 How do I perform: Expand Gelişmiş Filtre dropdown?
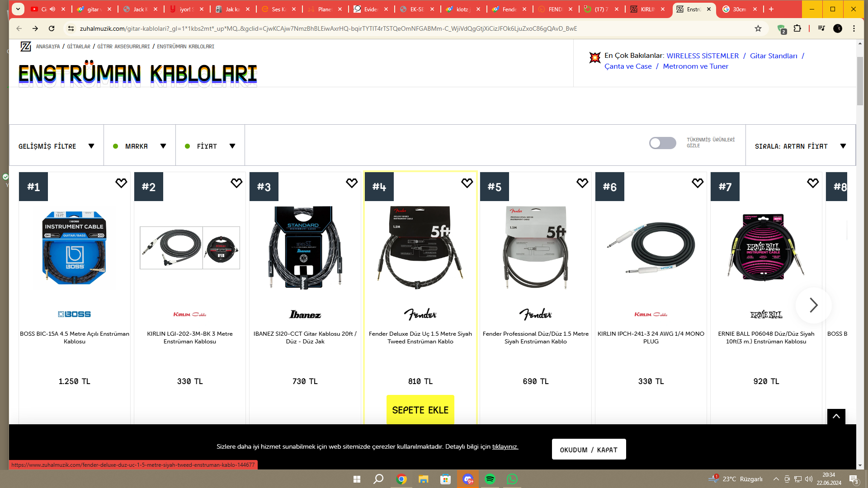pyautogui.click(x=57, y=146)
